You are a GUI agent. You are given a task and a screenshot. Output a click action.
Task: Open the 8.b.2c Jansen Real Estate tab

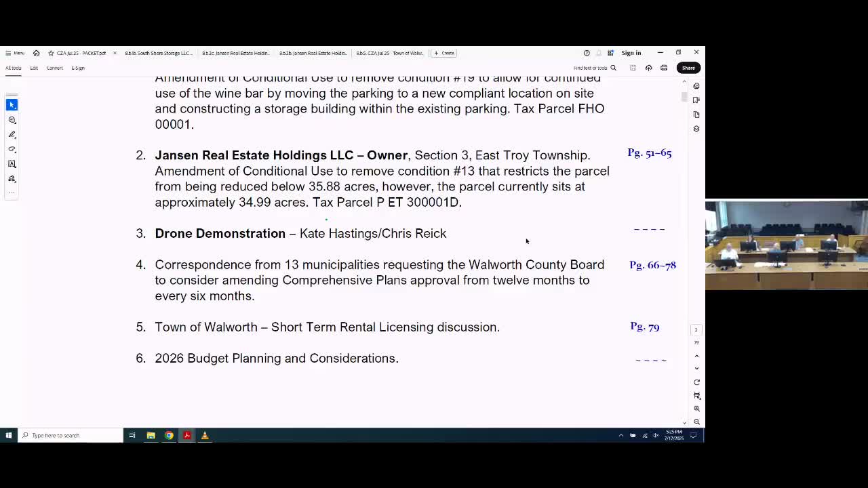pyautogui.click(x=236, y=53)
